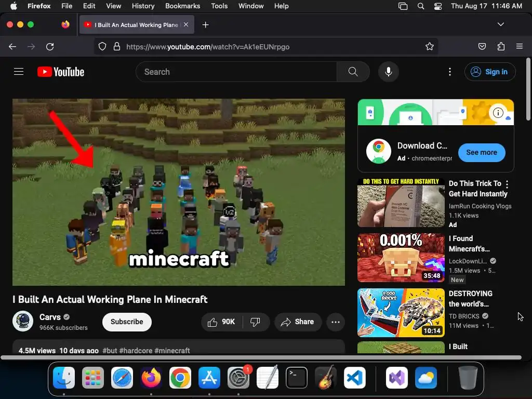This screenshot has height=399, width=532.
Task: Open tracking protection shield icon
Action: click(x=102, y=46)
